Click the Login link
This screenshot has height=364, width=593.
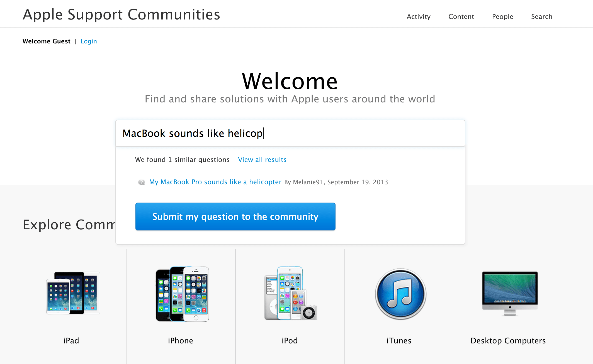pyautogui.click(x=89, y=41)
